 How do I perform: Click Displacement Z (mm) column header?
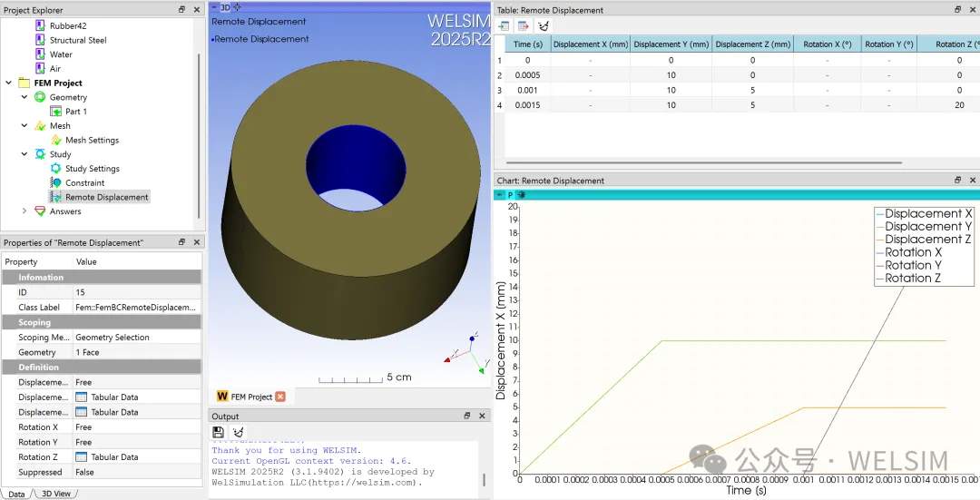pos(752,44)
